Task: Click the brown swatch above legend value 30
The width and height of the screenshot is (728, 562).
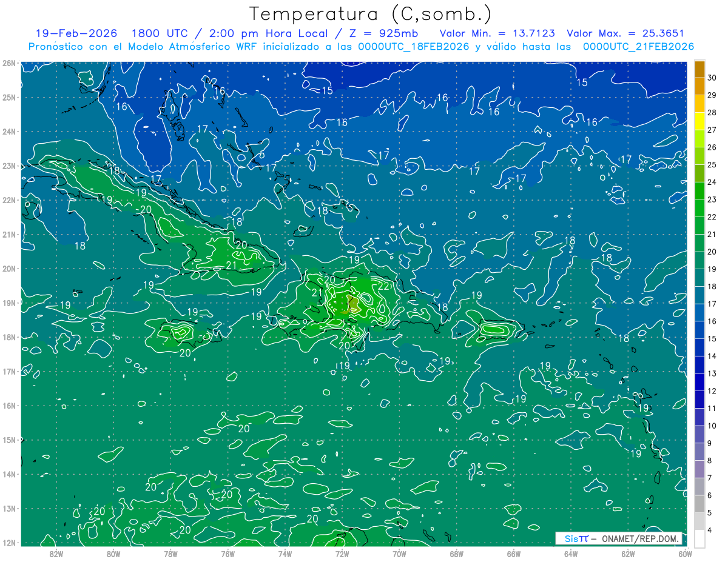Action: [699, 69]
